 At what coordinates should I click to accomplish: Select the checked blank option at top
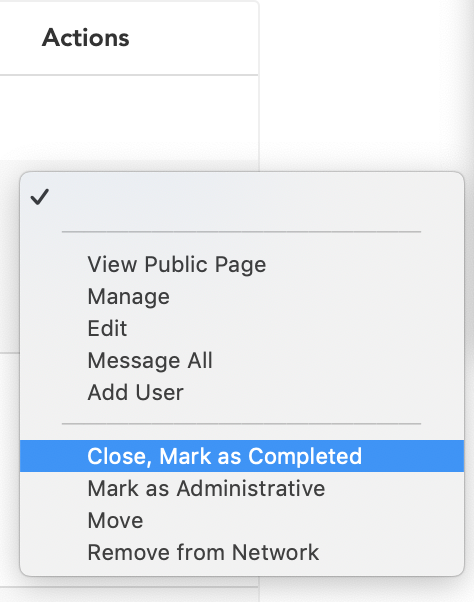pyautogui.click(x=242, y=197)
